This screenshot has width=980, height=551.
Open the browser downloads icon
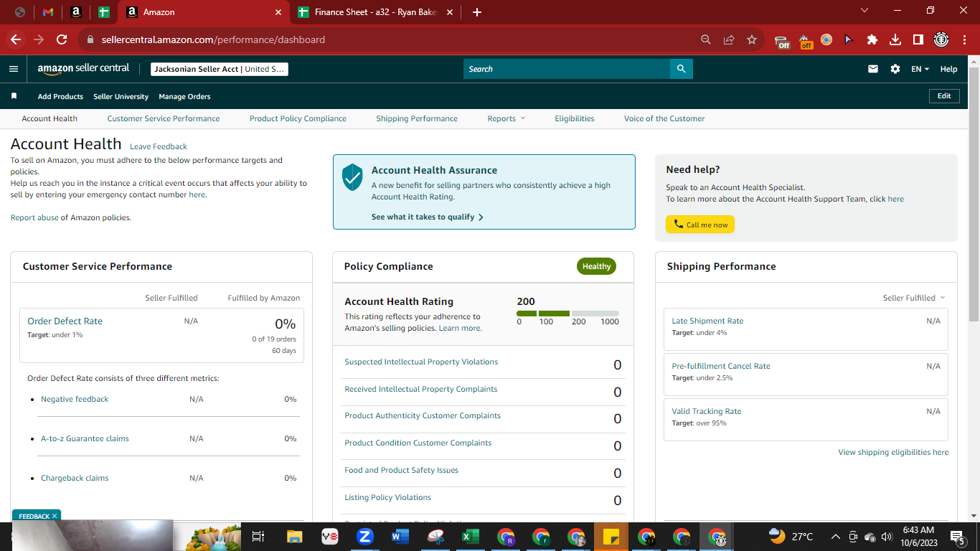point(895,39)
